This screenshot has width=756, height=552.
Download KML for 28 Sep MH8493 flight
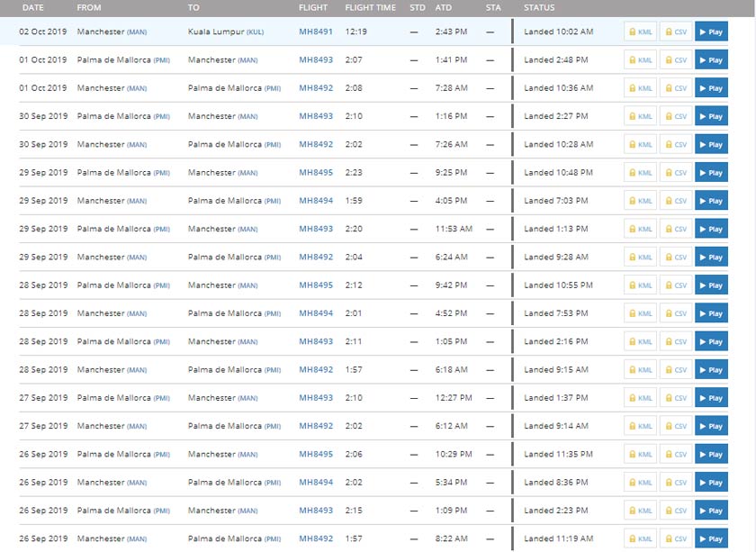tap(640, 340)
